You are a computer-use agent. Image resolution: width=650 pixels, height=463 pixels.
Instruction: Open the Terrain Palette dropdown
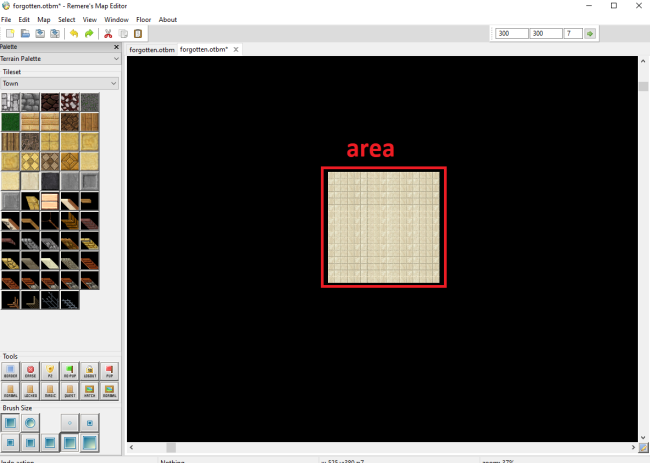click(60, 59)
